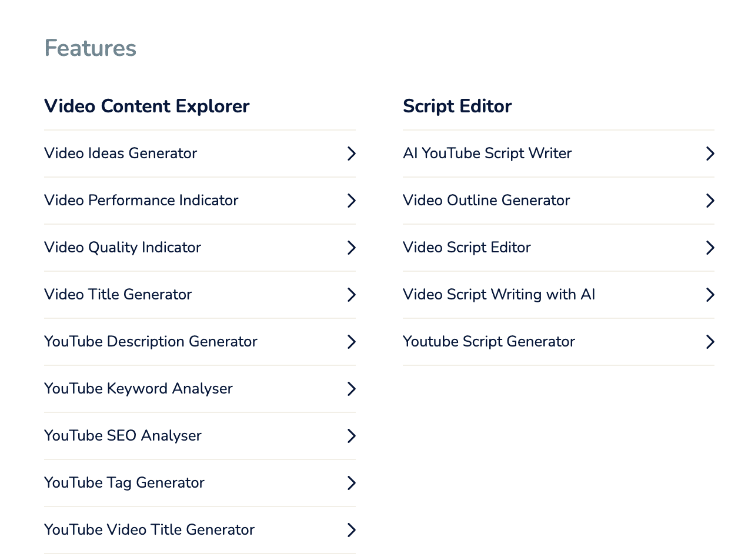Click the arrow beside Video Script Editor
Screen dimensions: 748x560
click(x=710, y=248)
